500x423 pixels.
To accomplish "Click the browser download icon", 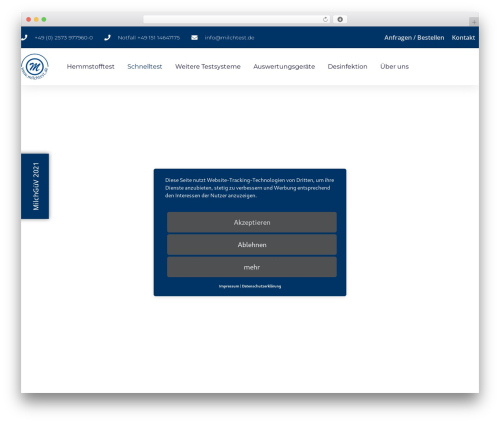I will (340, 20).
